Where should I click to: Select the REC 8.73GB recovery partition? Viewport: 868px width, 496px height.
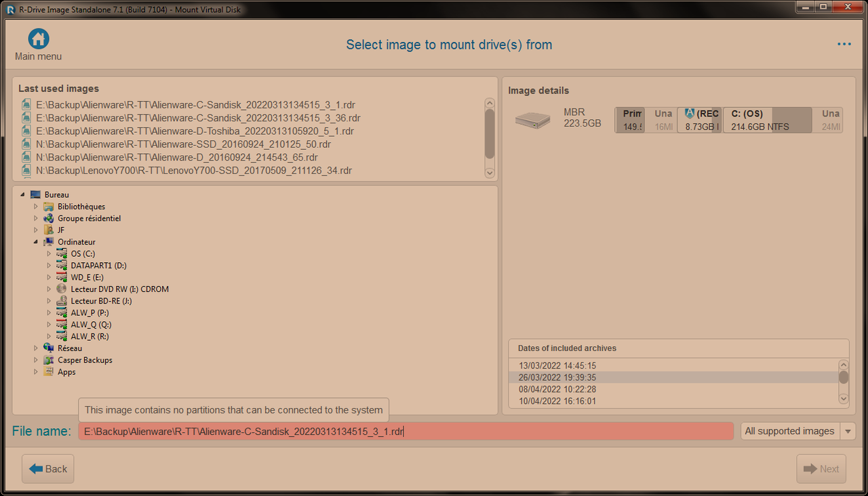(x=699, y=120)
